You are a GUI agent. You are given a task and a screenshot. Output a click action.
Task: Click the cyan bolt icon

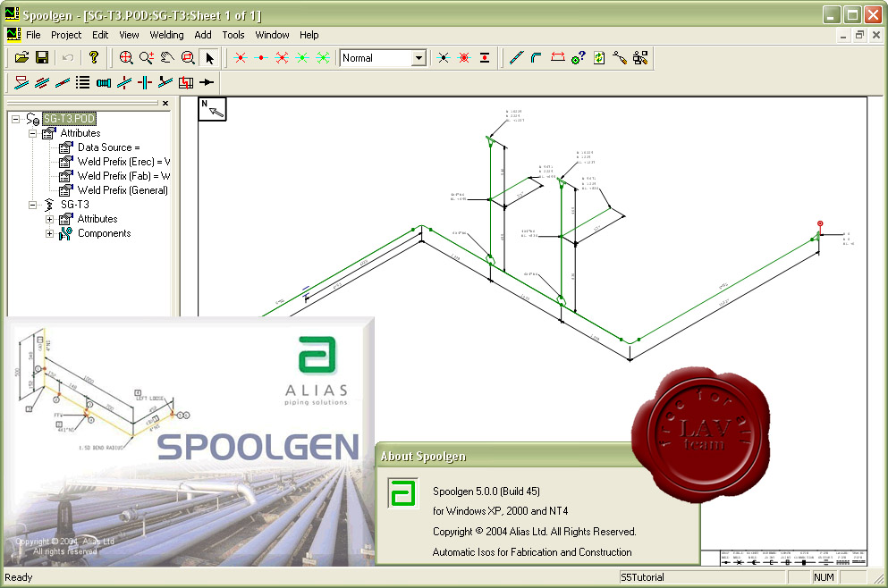[x=104, y=82]
